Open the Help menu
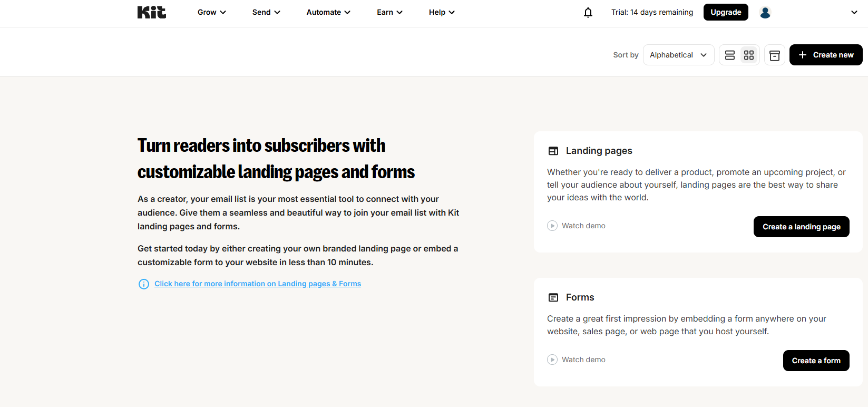Image resolution: width=868 pixels, height=407 pixels. click(x=442, y=12)
